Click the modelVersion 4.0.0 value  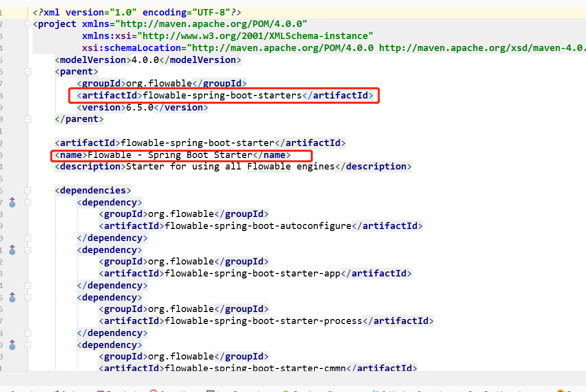[x=145, y=60]
